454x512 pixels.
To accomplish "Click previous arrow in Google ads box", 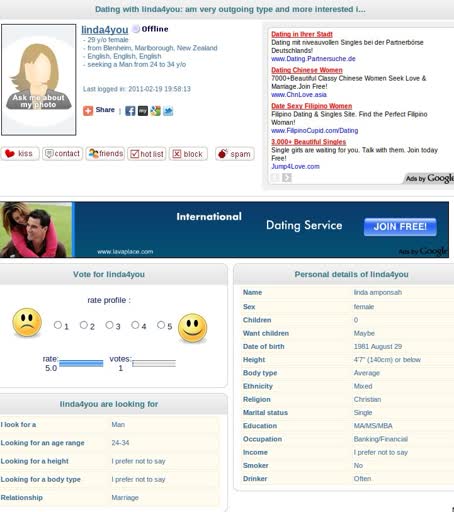I will [275, 178].
